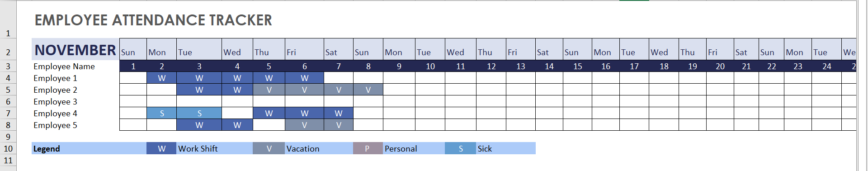Select Employee 4's W cell on Thursday 5
Viewport: 868px width, 171px height.
(269, 114)
